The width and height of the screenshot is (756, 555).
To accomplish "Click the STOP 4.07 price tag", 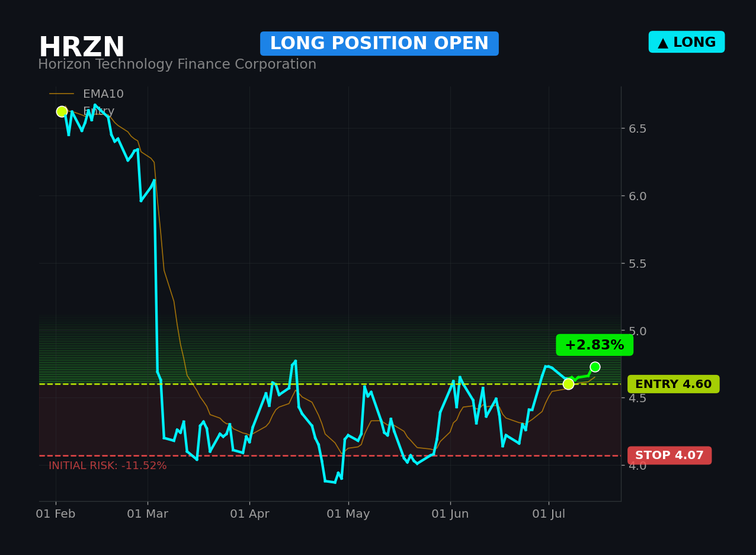I will click(x=669, y=455).
